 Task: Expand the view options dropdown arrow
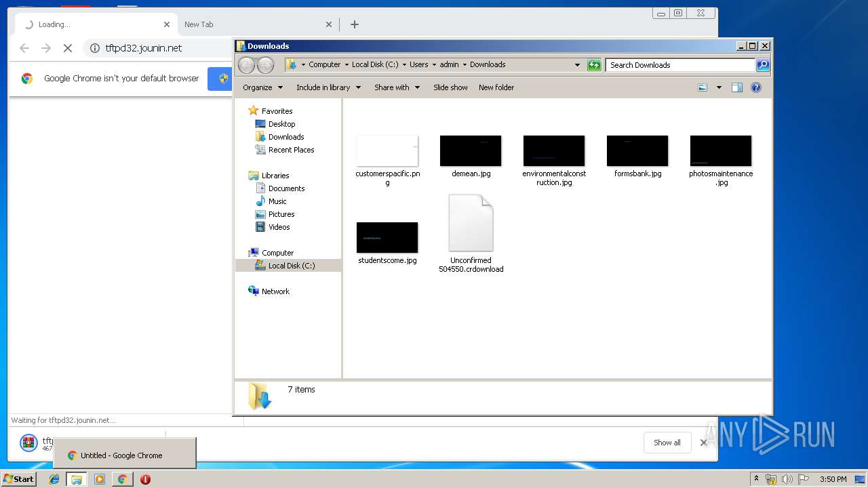[719, 87]
